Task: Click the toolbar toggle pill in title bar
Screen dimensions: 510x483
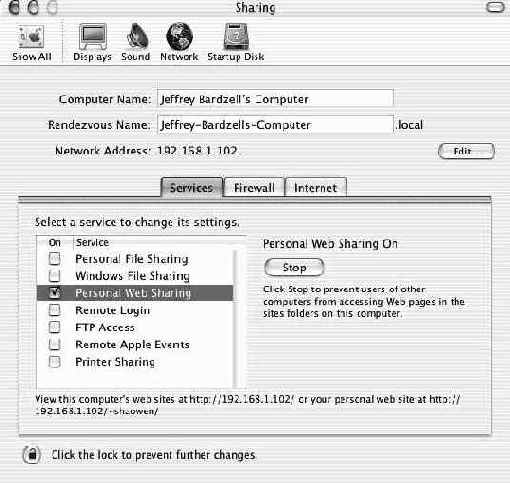Action: 495,7
